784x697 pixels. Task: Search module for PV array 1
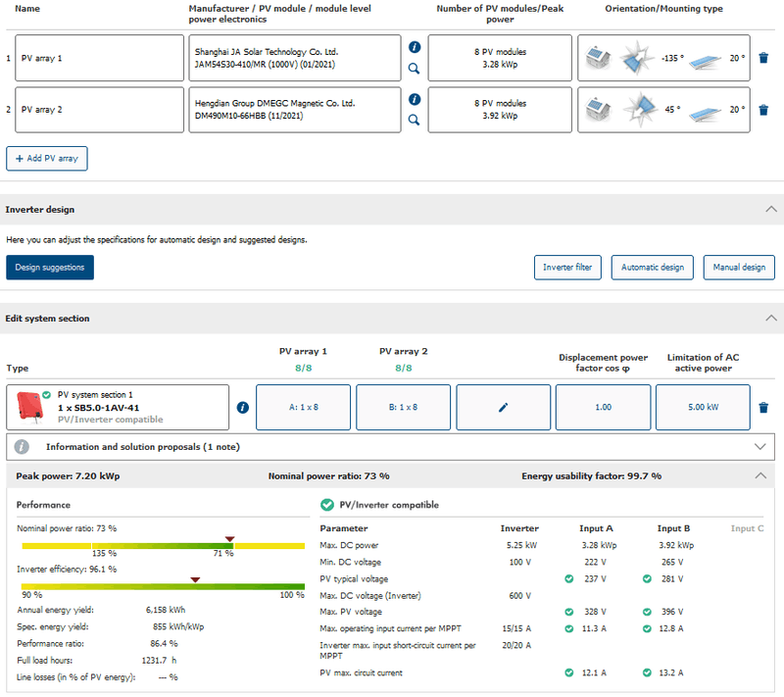coord(414,70)
